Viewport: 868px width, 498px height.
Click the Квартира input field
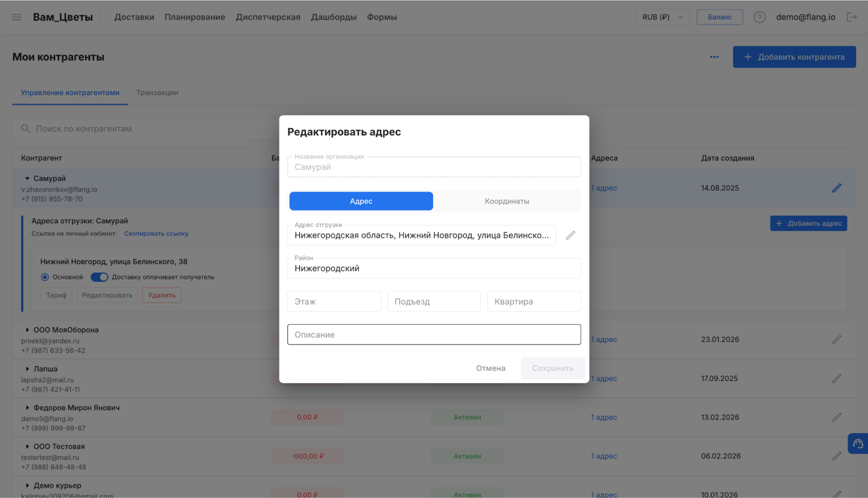coord(534,301)
